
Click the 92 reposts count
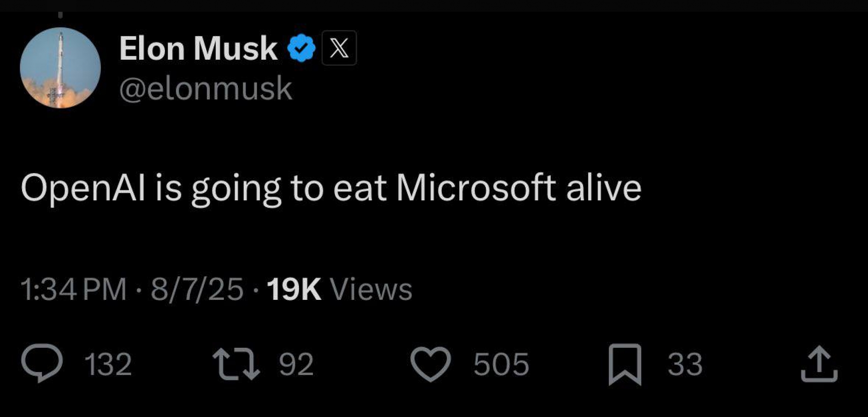pyautogui.click(x=296, y=364)
